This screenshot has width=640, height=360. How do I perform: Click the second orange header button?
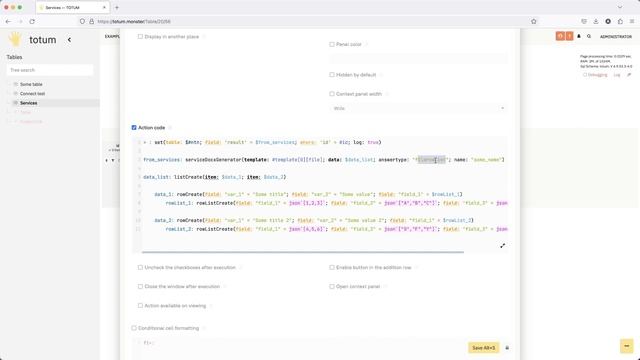(x=569, y=36)
